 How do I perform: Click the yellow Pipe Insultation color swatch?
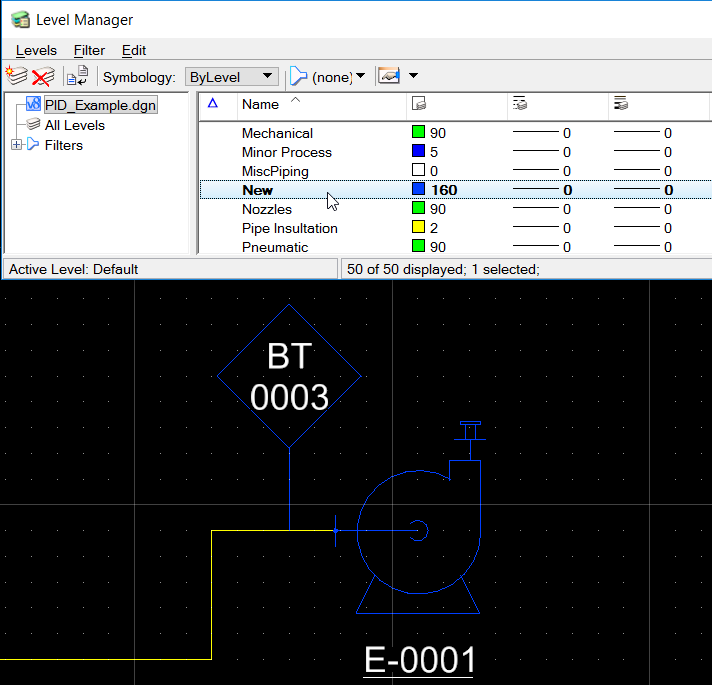419,228
